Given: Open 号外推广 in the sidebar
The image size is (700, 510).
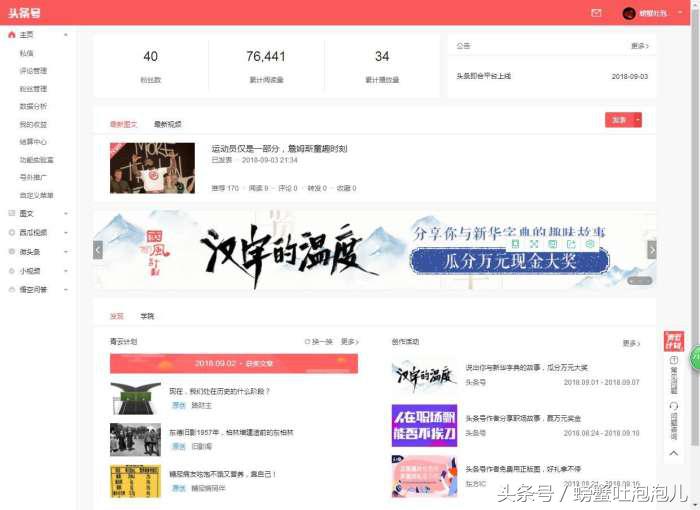Looking at the screenshot, I should coord(33,177).
